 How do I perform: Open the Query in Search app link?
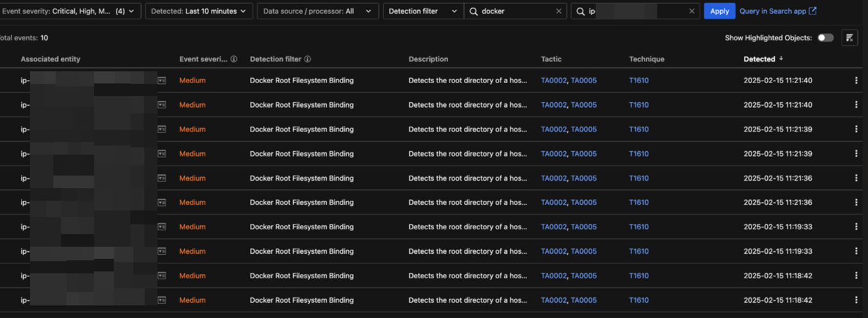pyautogui.click(x=777, y=11)
